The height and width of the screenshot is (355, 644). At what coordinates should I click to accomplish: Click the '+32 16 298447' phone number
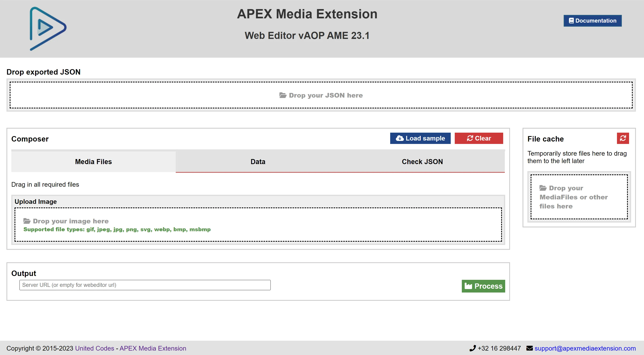(499, 348)
